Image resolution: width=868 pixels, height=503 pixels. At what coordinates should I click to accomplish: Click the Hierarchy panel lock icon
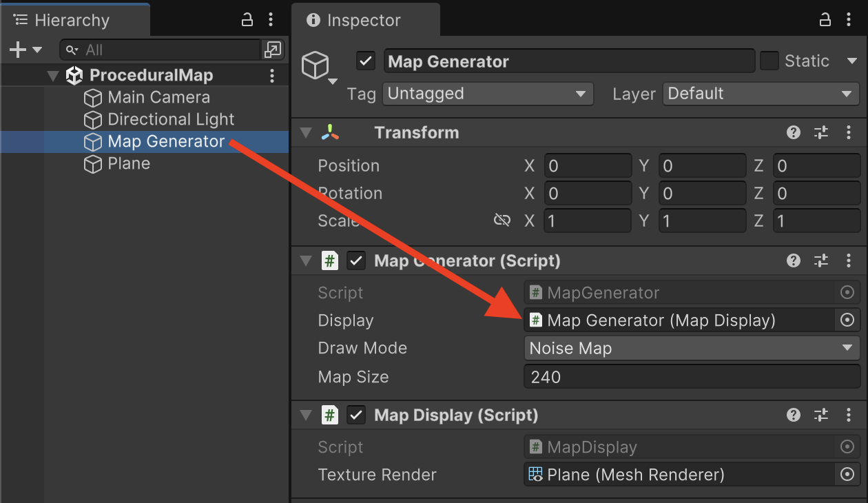coord(247,20)
